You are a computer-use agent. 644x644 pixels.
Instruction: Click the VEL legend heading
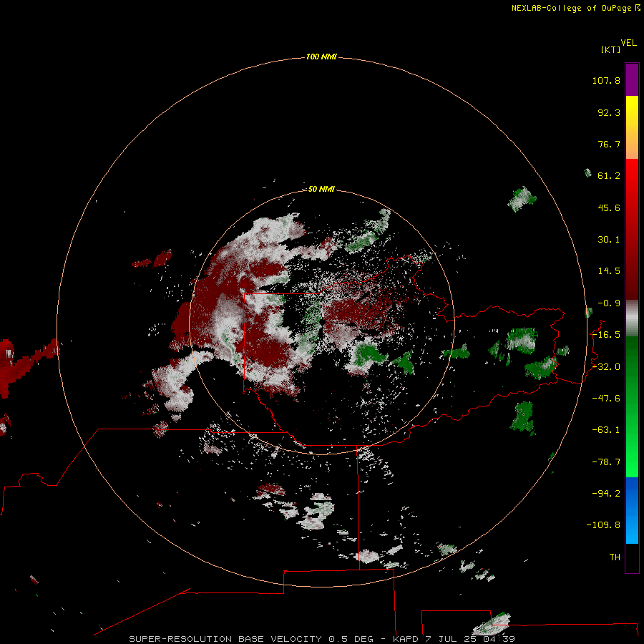(x=628, y=43)
